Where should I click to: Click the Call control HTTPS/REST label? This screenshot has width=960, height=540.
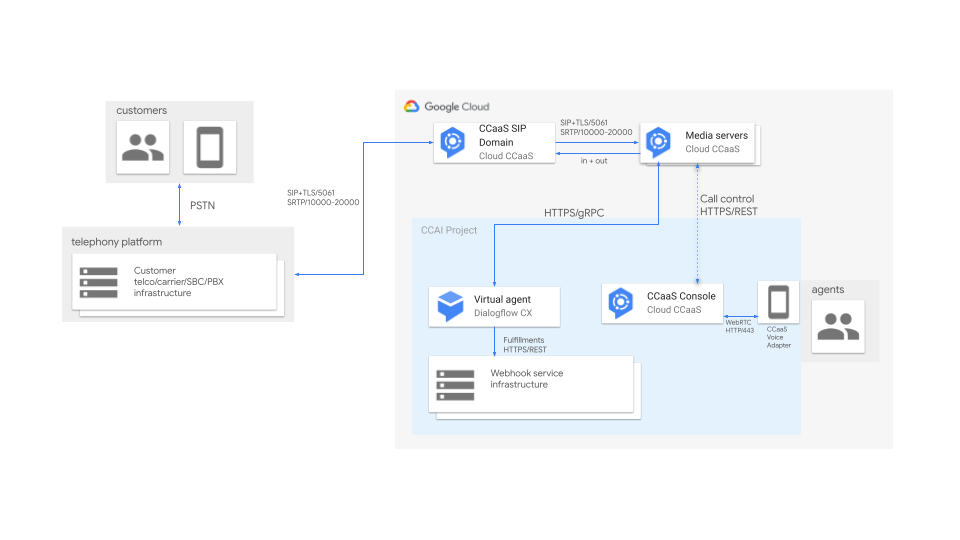[x=727, y=206]
